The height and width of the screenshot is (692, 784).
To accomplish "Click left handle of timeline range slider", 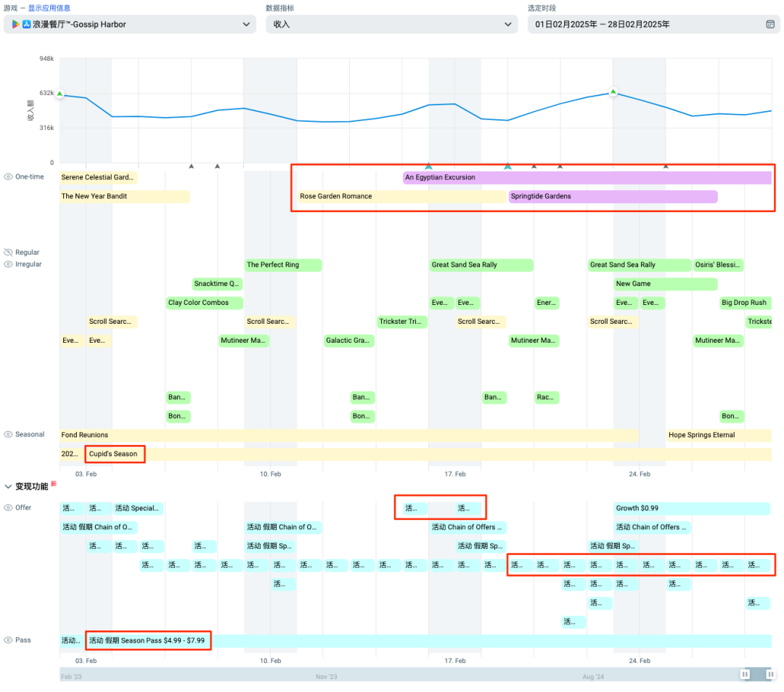I will tap(745, 675).
